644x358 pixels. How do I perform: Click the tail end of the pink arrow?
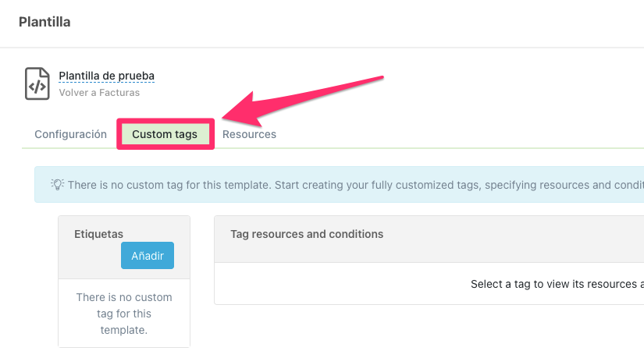click(381, 77)
